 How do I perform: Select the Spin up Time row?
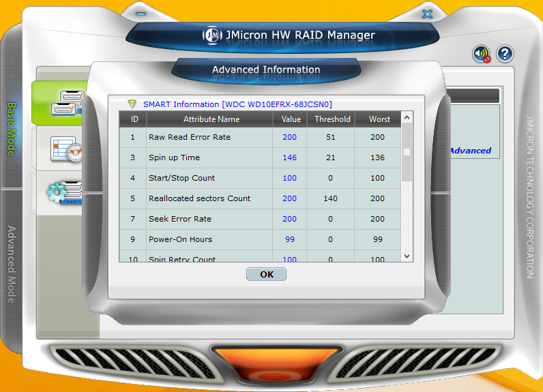click(x=260, y=157)
